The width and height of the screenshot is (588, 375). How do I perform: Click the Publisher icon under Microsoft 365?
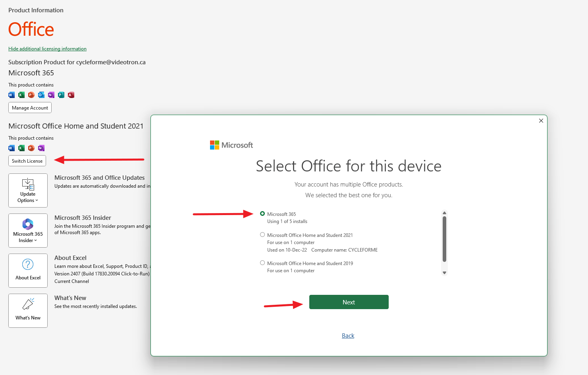tap(61, 95)
